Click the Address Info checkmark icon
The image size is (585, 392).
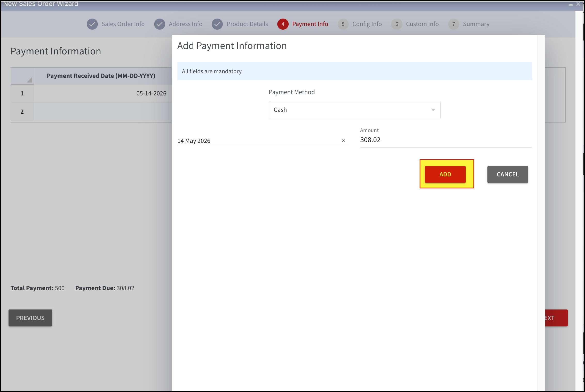pos(160,24)
